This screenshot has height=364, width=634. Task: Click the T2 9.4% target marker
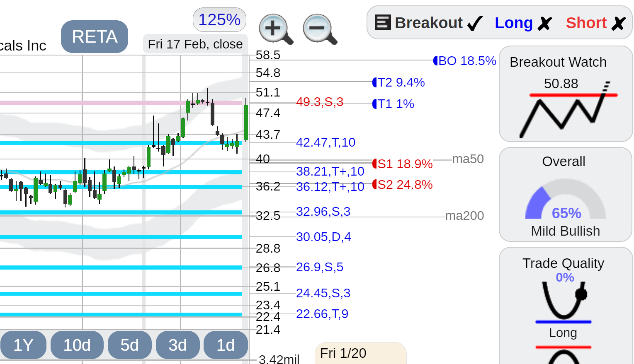pyautogui.click(x=398, y=82)
